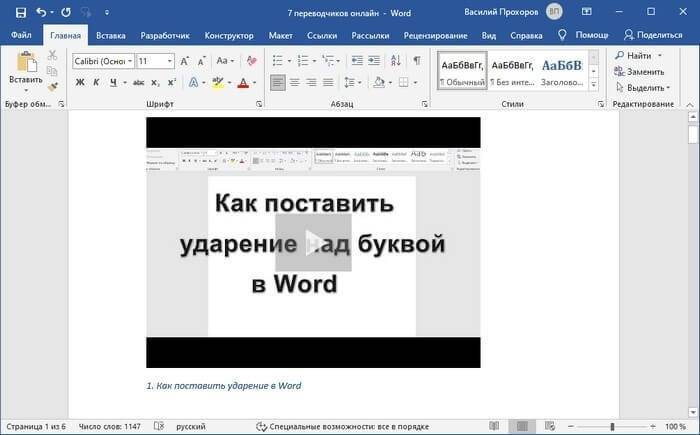Repeat the last action with the redo arrow
Image resolution: width=700 pixels, height=435 pixels.
[x=66, y=12]
